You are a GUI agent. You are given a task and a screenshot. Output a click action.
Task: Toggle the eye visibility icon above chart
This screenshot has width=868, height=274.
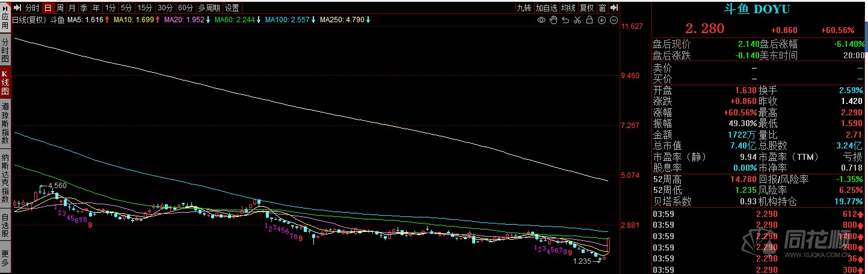541,20
